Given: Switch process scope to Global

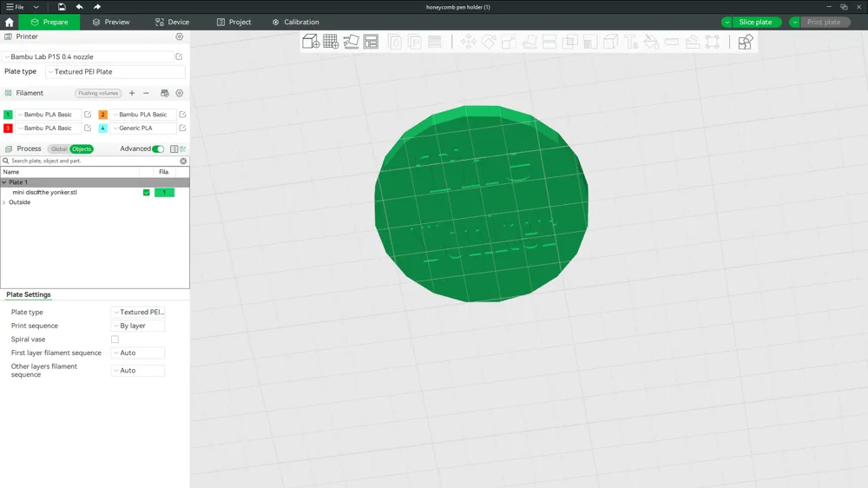Looking at the screenshot, I should pos(59,149).
